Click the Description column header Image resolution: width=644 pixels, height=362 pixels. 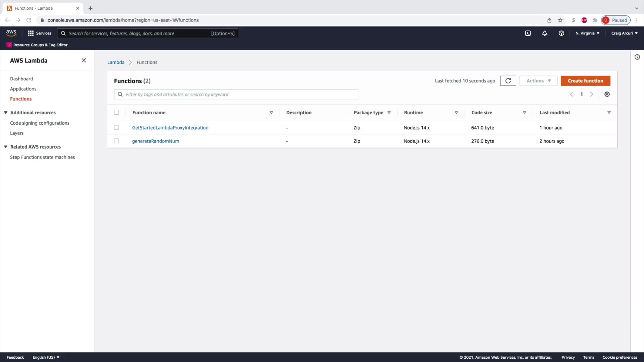299,112
